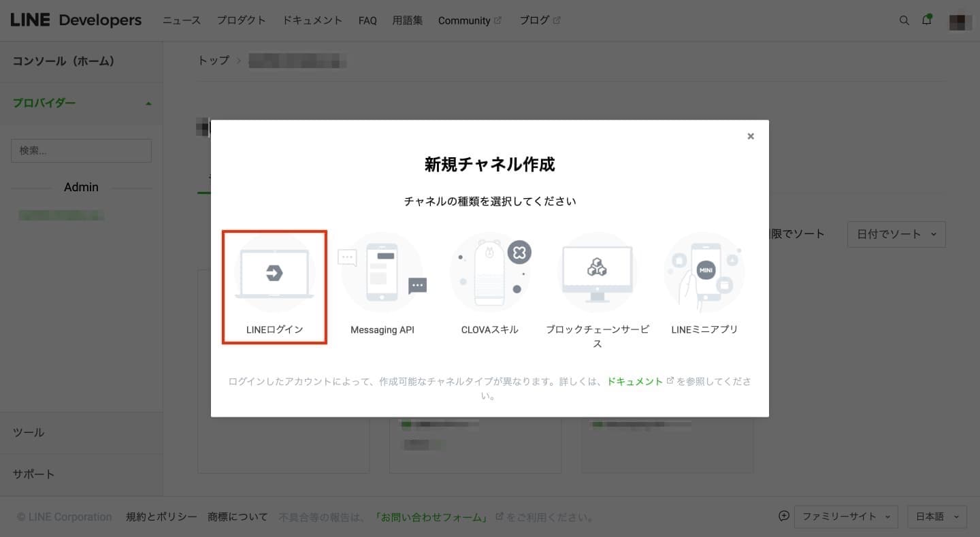
Task: Choose the Messaging API channel icon
Action: coord(382,272)
